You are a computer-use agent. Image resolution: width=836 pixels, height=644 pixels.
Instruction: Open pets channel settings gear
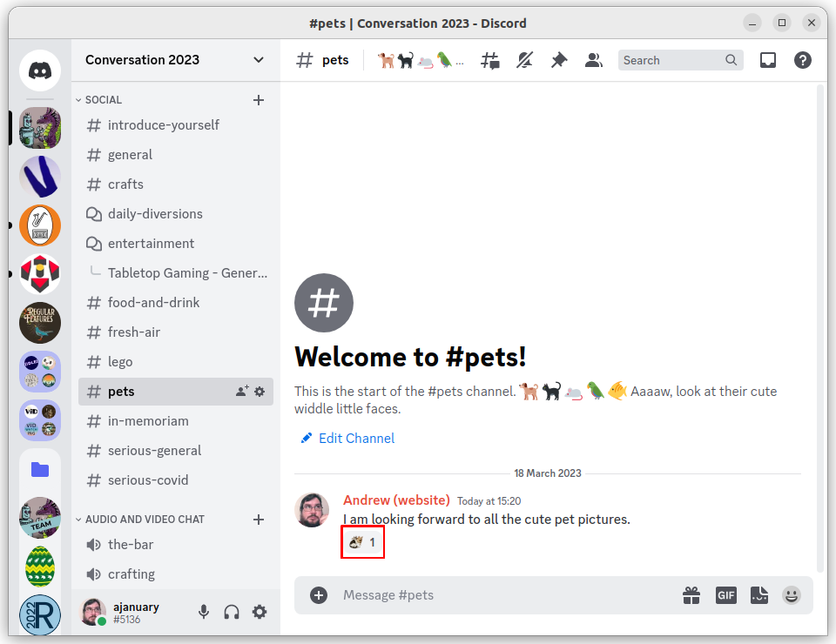[x=260, y=392]
